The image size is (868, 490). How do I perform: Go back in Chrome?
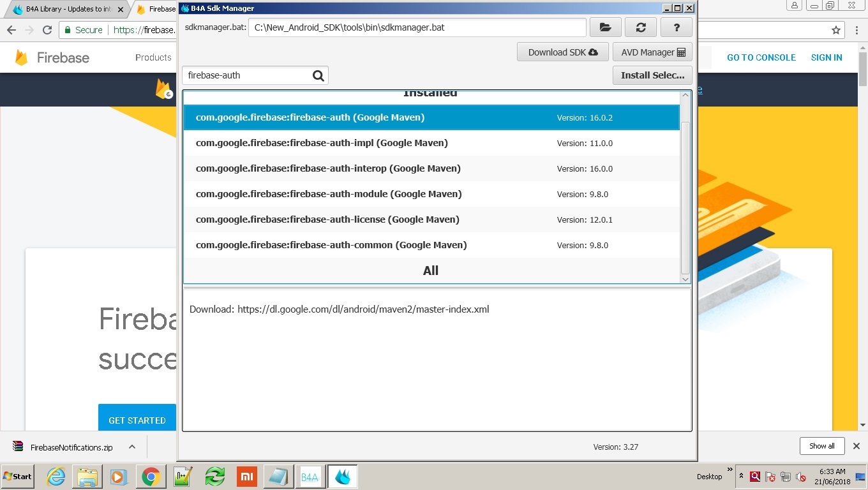11,30
